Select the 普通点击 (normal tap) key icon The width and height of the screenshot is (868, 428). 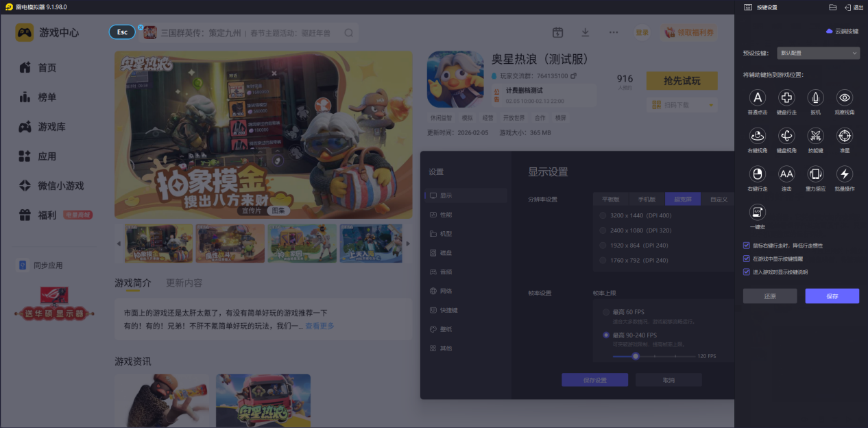pyautogui.click(x=758, y=97)
